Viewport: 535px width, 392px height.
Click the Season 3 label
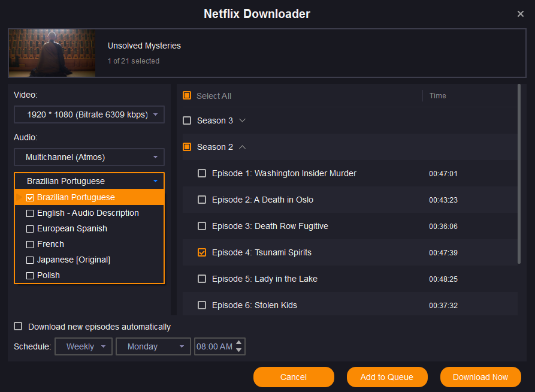[215, 120]
